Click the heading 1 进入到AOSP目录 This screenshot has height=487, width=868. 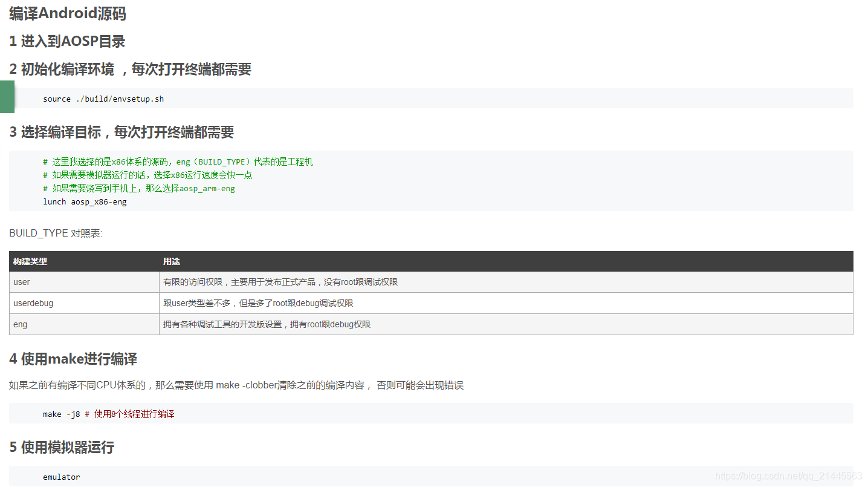pos(67,42)
